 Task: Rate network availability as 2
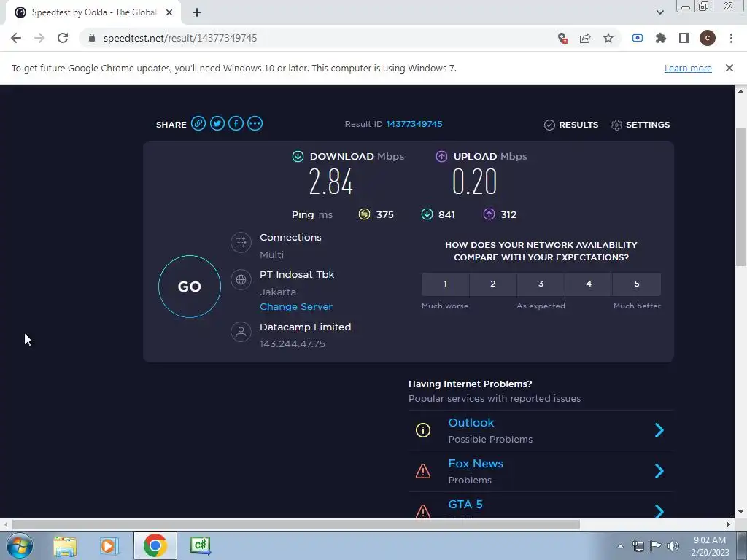click(493, 284)
